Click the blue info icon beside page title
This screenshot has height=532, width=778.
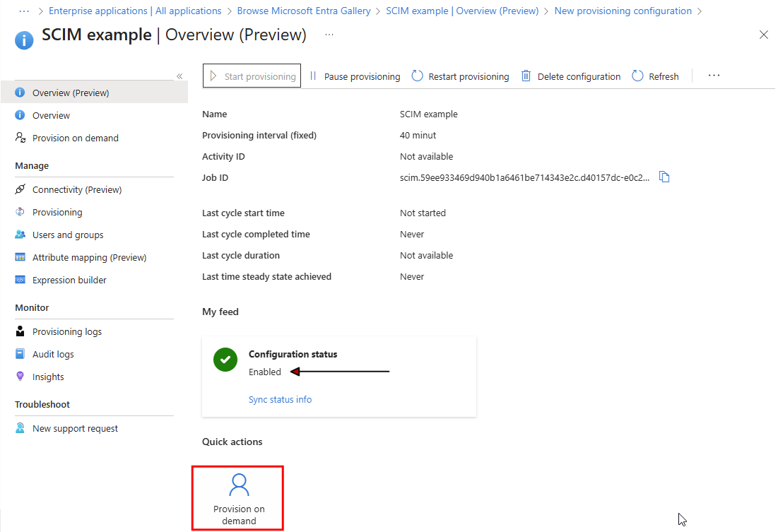click(24, 40)
